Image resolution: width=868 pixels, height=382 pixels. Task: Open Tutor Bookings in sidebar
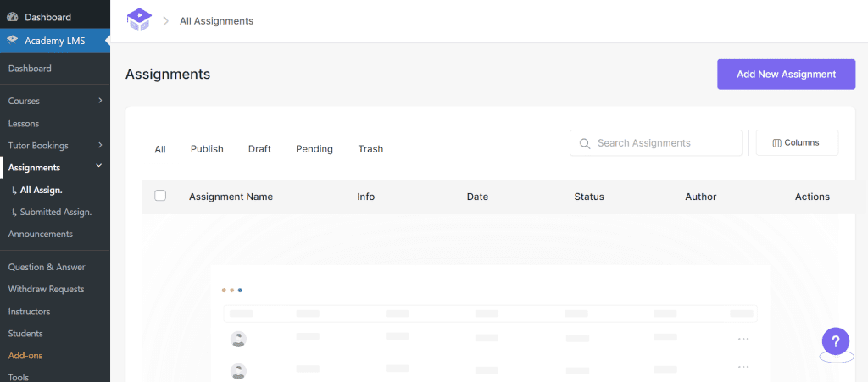point(38,146)
